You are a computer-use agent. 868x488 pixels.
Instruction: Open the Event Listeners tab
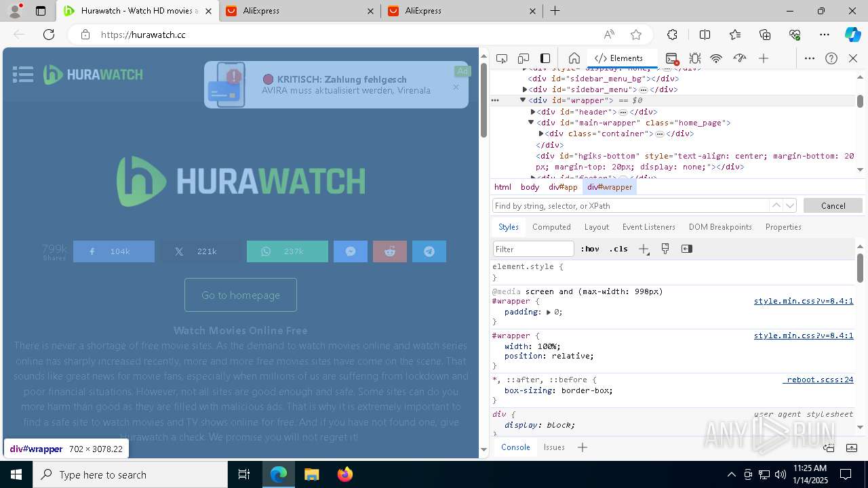point(649,227)
